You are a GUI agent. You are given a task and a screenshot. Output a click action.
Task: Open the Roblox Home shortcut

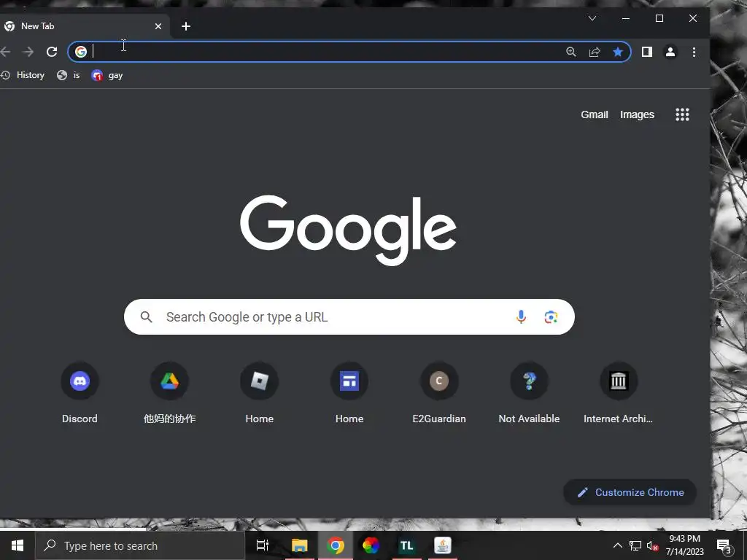259,393
